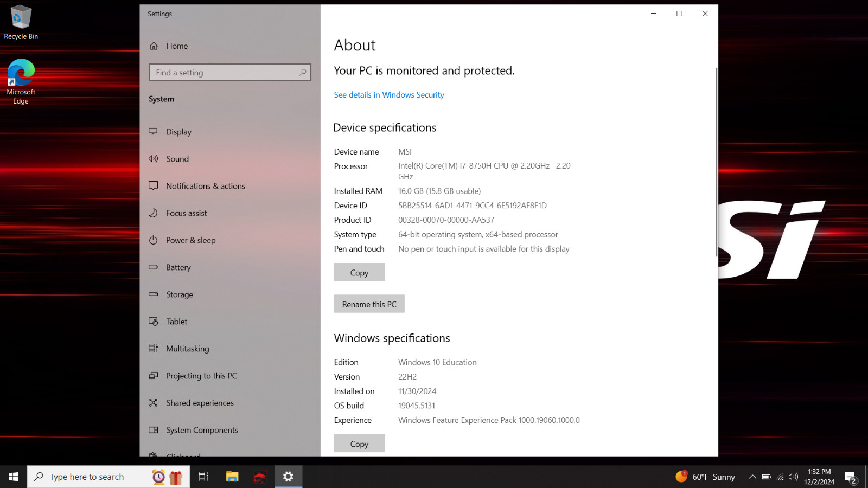
Task: Click the installed on date 11/30/2024
Action: pos(417,391)
